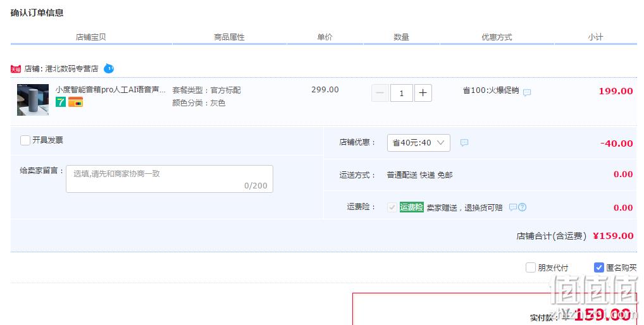Click the 套餐类型：官方标配 attribute text

[x=207, y=90]
